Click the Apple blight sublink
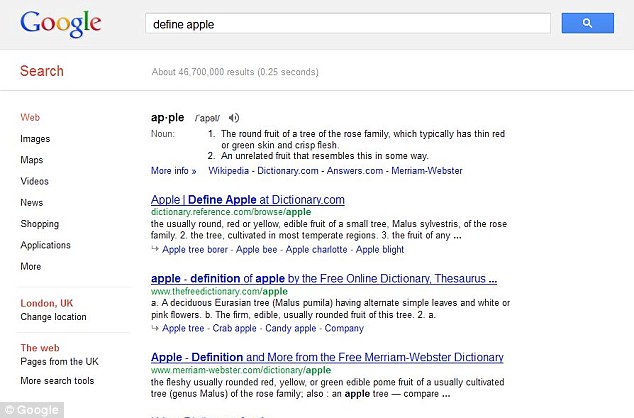Image resolution: width=634 pixels, height=418 pixels. (380, 249)
